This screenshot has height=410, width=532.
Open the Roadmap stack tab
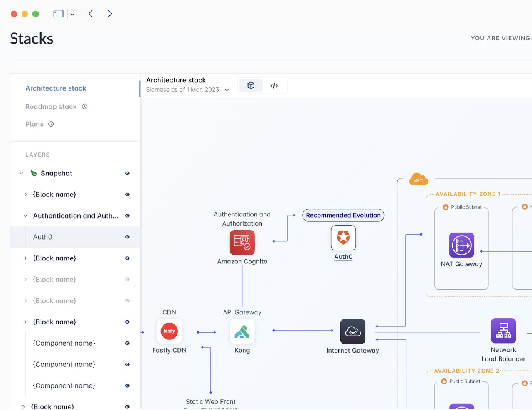pos(51,107)
